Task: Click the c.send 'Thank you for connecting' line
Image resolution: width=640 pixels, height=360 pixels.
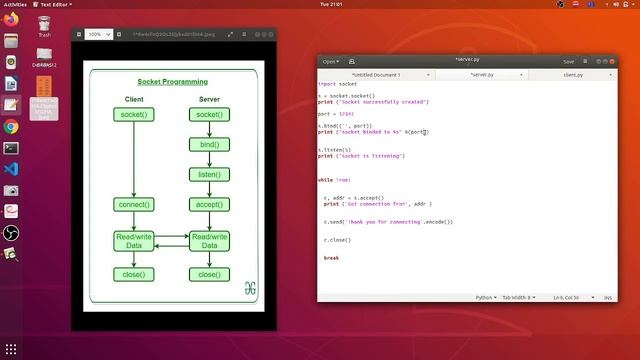Action: (x=389, y=222)
